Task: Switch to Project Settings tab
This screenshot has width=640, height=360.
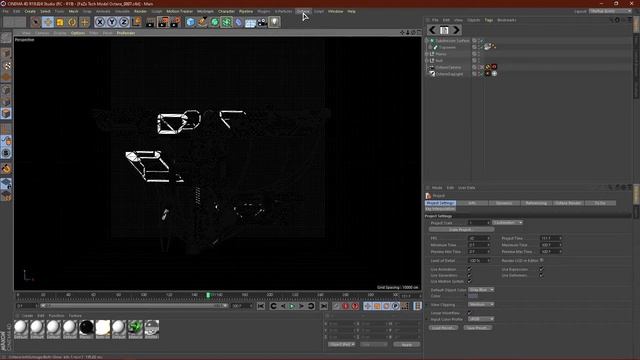Action: click(x=440, y=203)
